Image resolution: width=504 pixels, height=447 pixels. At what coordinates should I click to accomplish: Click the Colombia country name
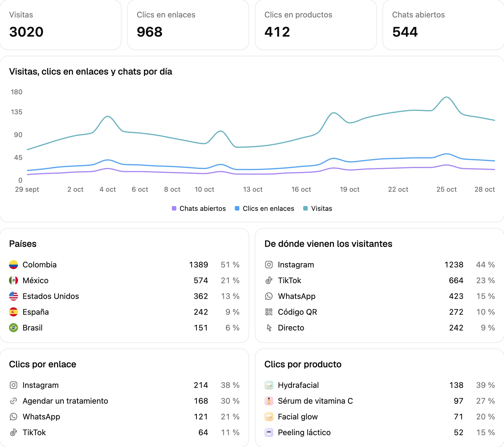coord(40,265)
